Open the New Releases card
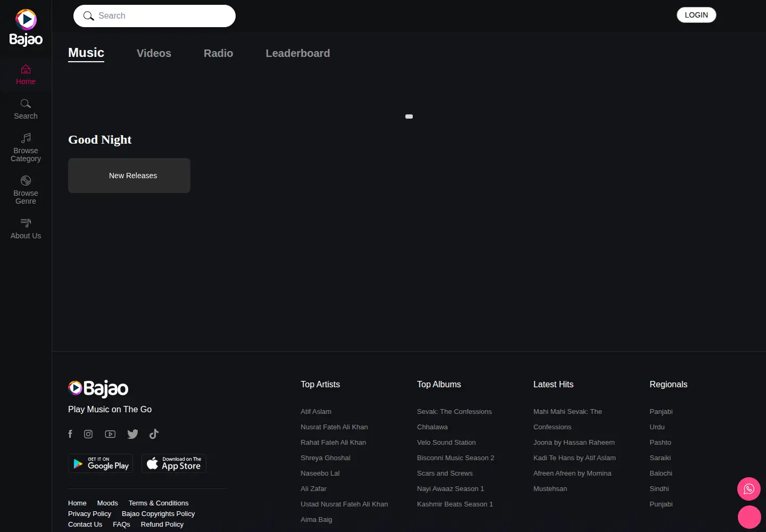766x532 pixels. (129, 176)
